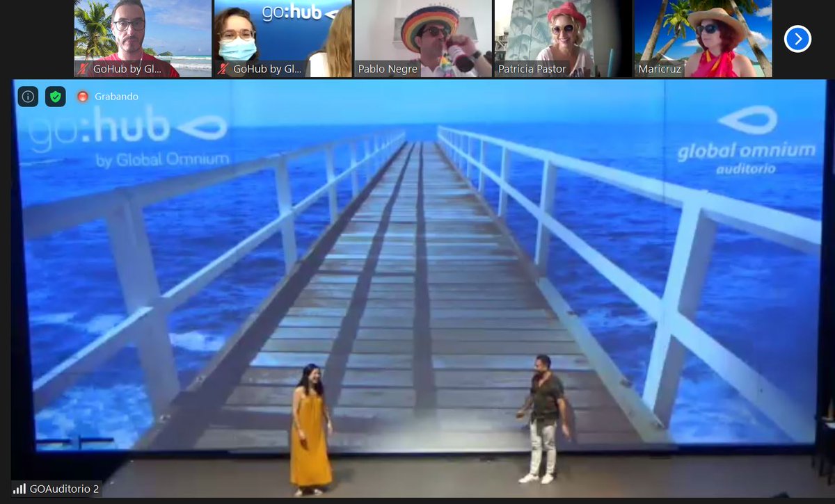Click muted mic icon on first GoHub thumbnail
The height and width of the screenshot is (504, 835).
(x=84, y=70)
